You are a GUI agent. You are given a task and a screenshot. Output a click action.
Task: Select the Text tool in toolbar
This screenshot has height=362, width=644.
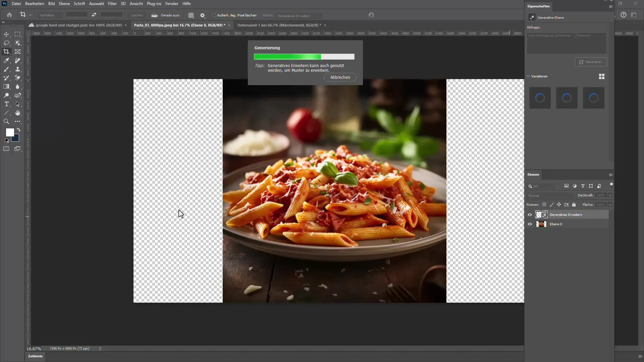pos(6,104)
